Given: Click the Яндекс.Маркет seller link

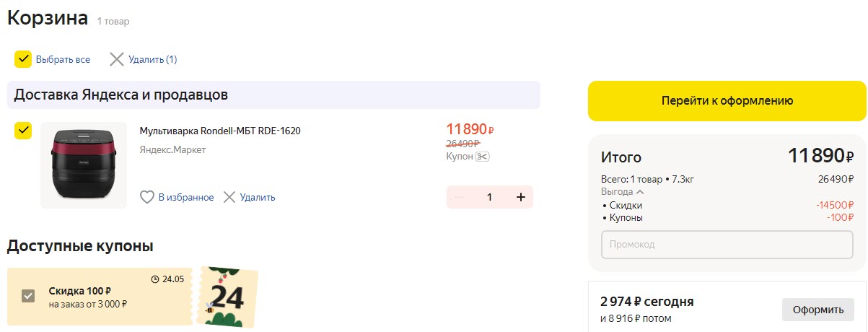Looking at the screenshot, I should 172,150.
